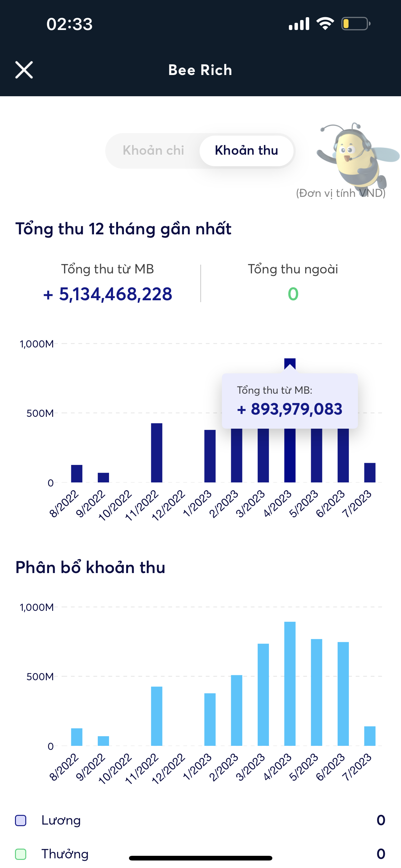Tap the 7/2023 dark blue income bar
401x868 pixels.
(370, 472)
